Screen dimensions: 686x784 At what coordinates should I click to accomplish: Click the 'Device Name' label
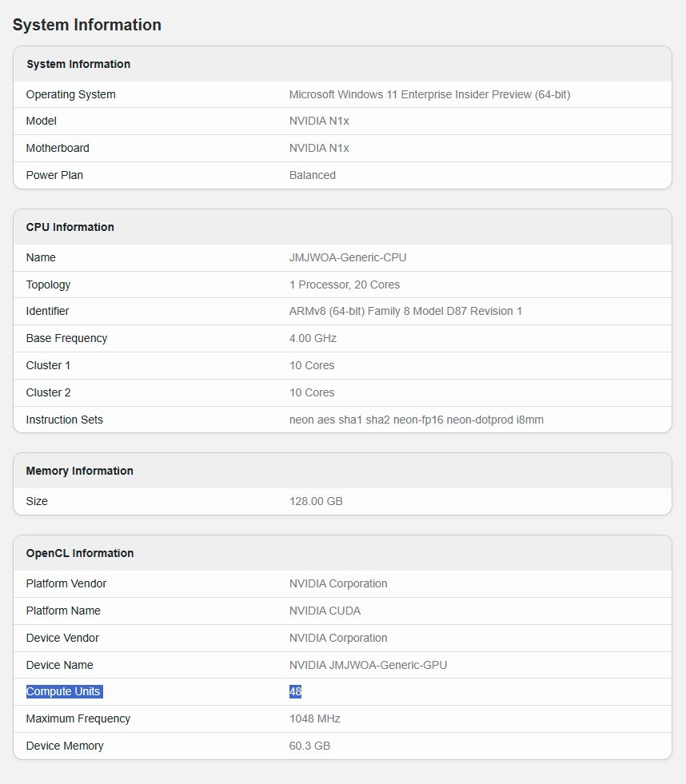59,665
